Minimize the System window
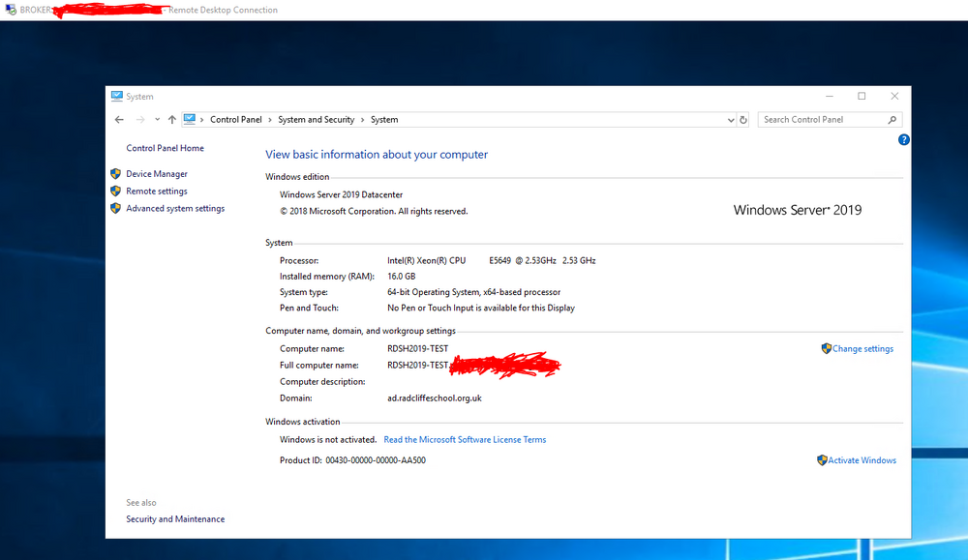 [830, 96]
